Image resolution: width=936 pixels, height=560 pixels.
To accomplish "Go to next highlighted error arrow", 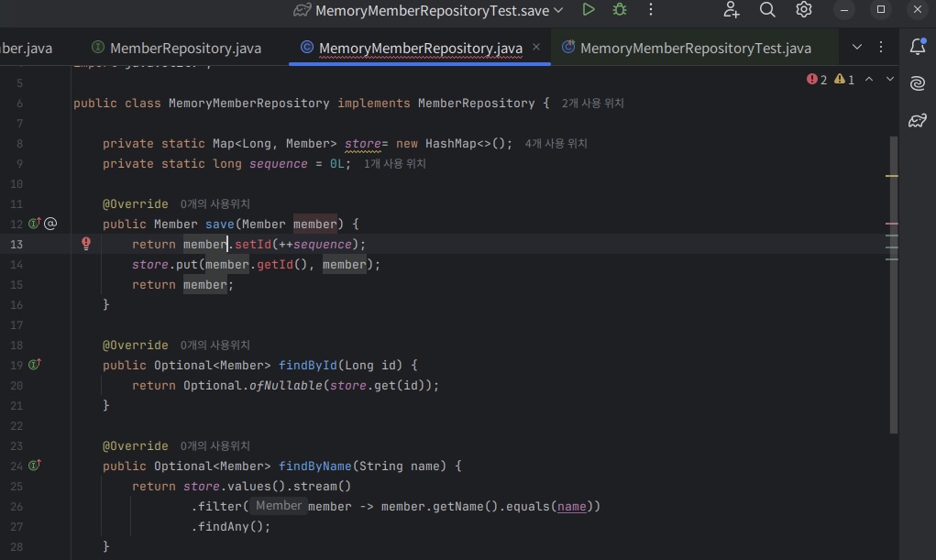I will pos(889,79).
